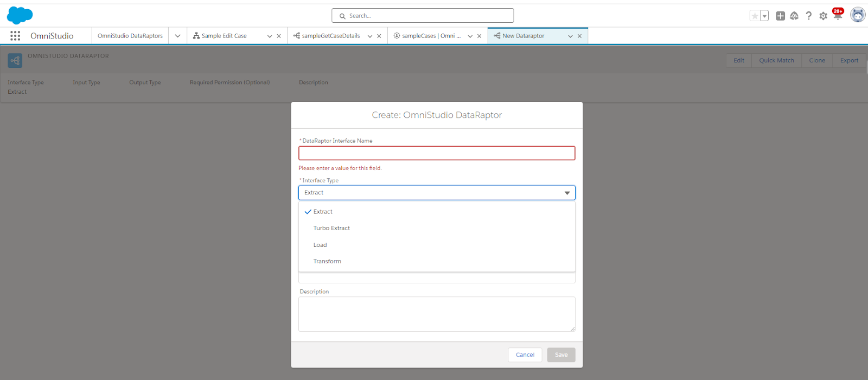Click the global Search box

click(423, 16)
